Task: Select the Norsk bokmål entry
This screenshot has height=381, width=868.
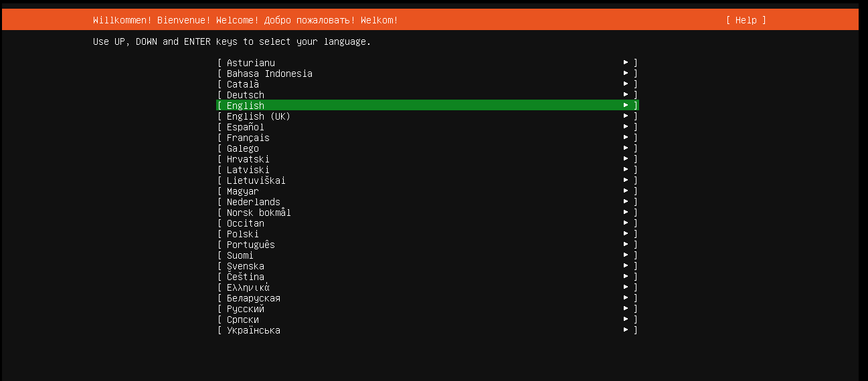Action: [428, 213]
